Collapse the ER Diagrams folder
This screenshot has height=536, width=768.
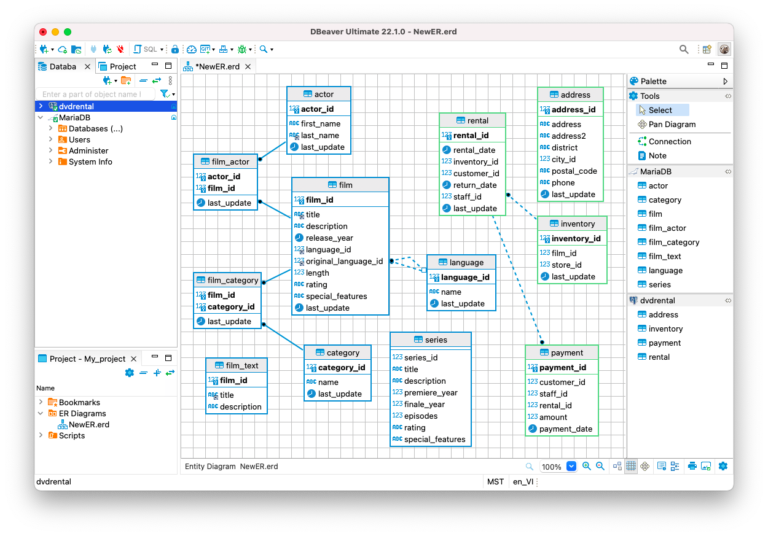click(x=41, y=413)
